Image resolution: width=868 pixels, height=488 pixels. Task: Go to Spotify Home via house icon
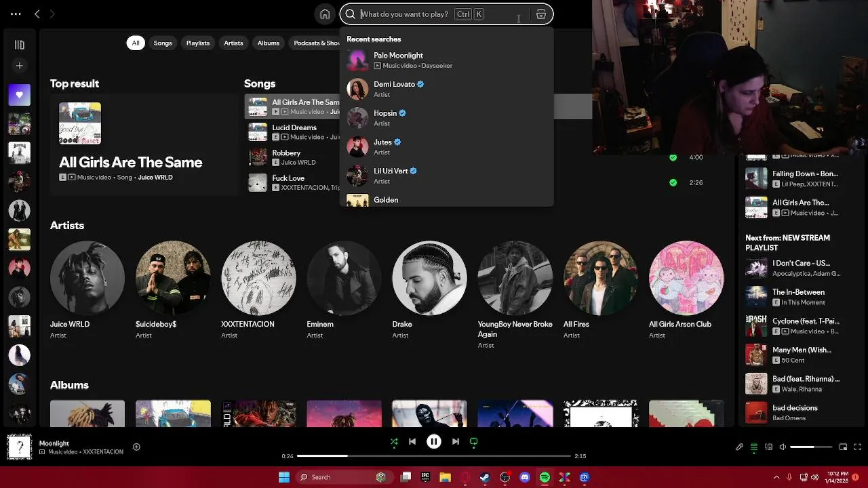[x=325, y=14]
